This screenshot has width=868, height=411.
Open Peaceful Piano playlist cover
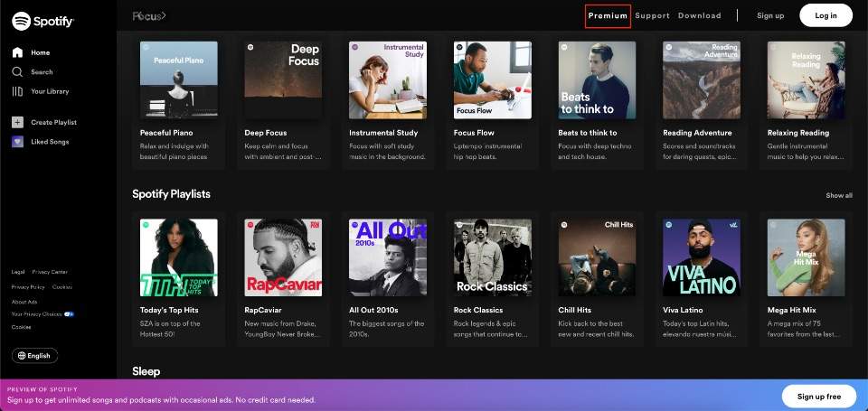(179, 80)
